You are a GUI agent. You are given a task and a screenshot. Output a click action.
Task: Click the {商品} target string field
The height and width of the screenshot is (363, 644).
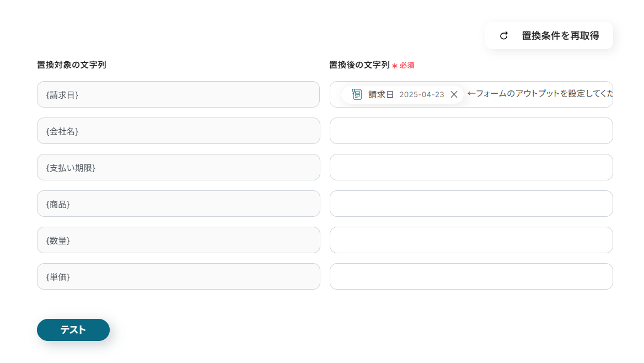(x=178, y=204)
